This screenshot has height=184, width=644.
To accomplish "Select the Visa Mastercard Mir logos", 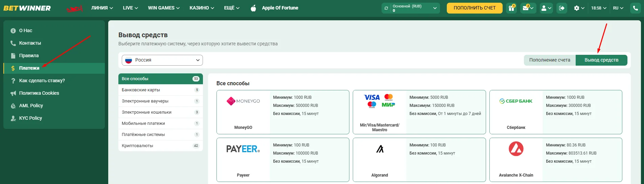I will (x=379, y=101).
